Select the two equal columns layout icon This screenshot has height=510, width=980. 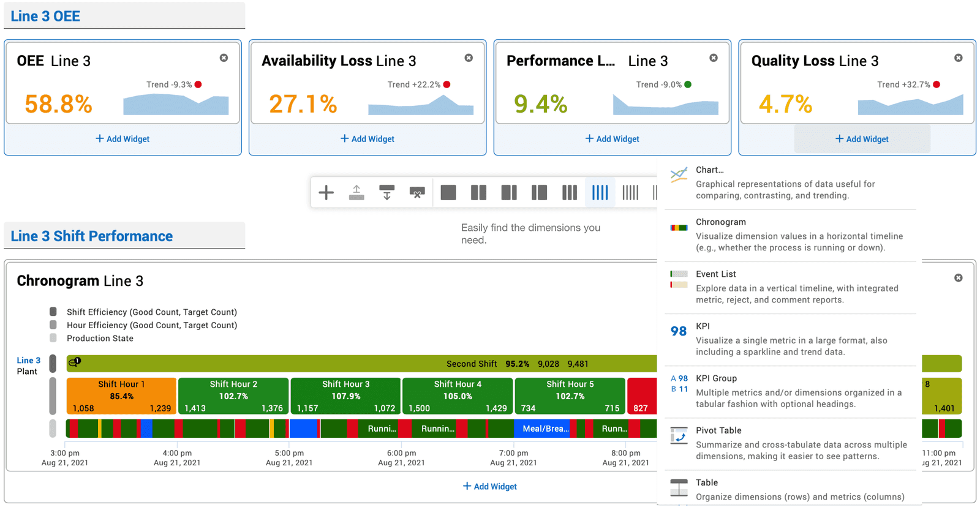pyautogui.click(x=478, y=193)
